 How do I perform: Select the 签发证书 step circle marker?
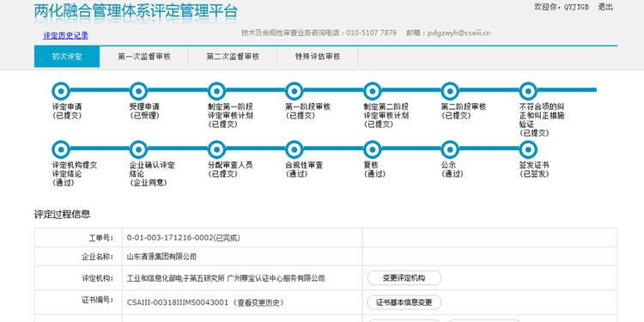click(528, 149)
